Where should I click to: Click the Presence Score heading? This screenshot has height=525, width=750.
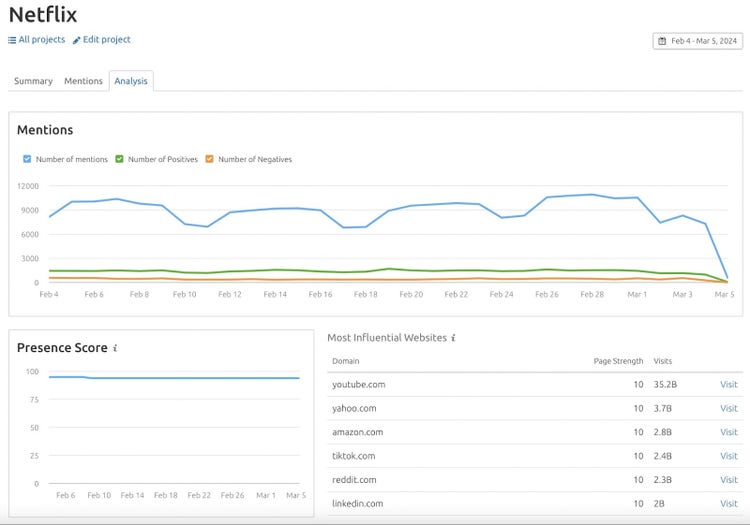pos(62,348)
